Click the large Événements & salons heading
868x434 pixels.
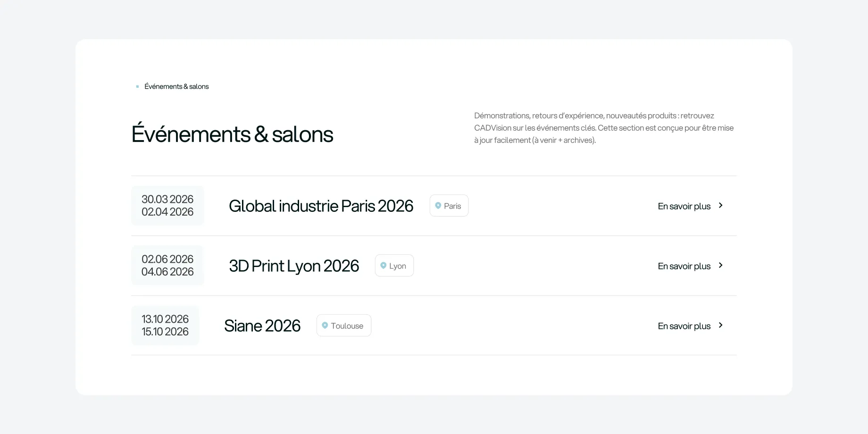coord(232,134)
